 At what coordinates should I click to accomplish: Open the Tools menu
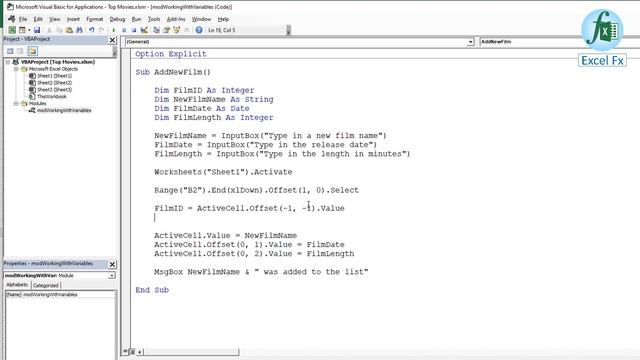tap(154, 19)
